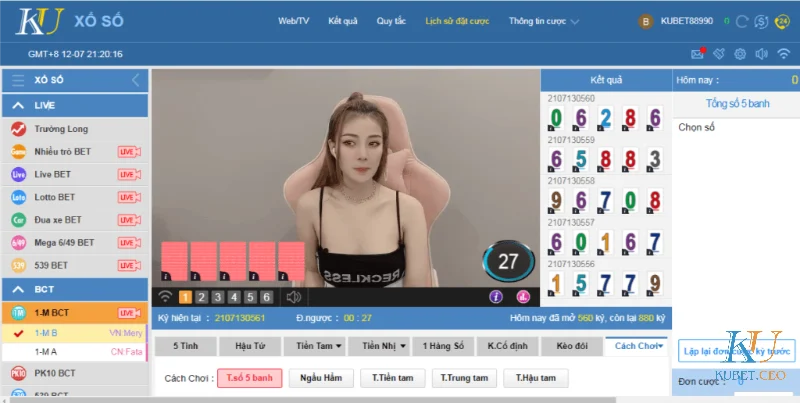Mute the live video sound
Viewport: 800px width, 403px height.
(x=294, y=297)
